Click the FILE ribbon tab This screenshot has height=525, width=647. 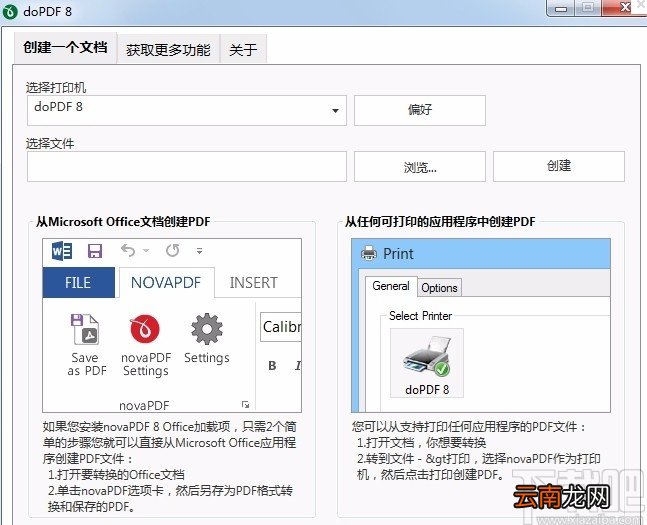78,283
